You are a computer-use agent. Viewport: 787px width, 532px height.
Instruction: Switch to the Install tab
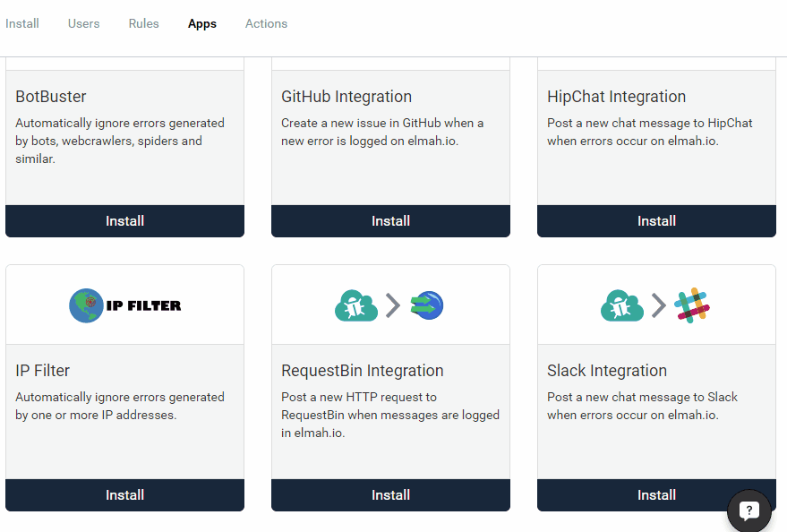pos(21,23)
